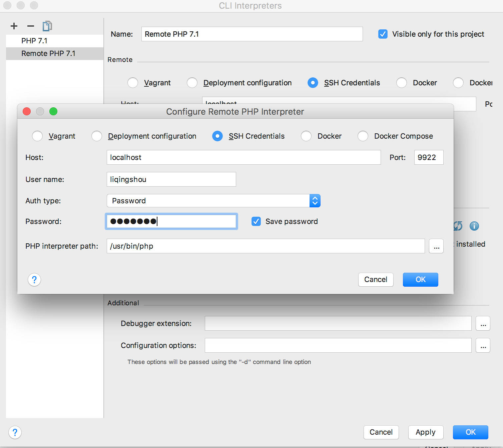Click OK in Configure Remote PHP Interpreter dialog
Viewport: 503px width, 448px height.
coord(420,279)
